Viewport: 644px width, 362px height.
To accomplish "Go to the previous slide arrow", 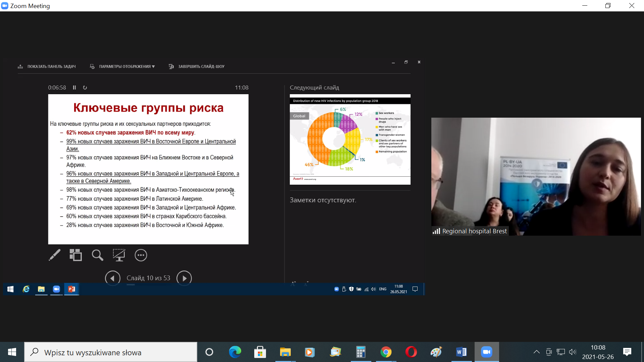I will [113, 278].
